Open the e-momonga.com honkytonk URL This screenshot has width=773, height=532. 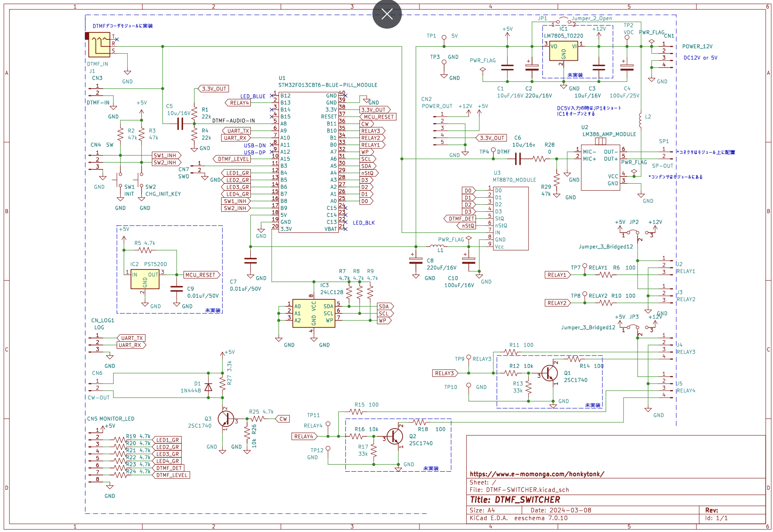click(x=537, y=474)
